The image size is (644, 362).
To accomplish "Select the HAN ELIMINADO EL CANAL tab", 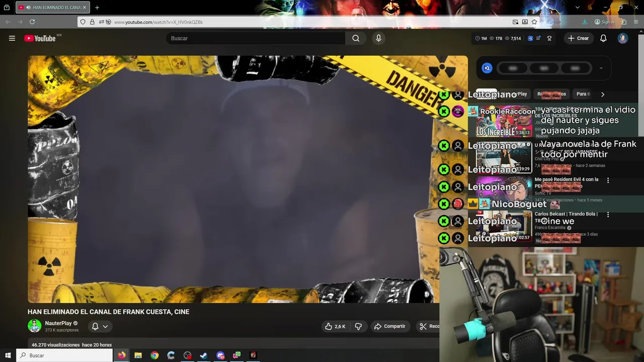I will tap(53, 8).
